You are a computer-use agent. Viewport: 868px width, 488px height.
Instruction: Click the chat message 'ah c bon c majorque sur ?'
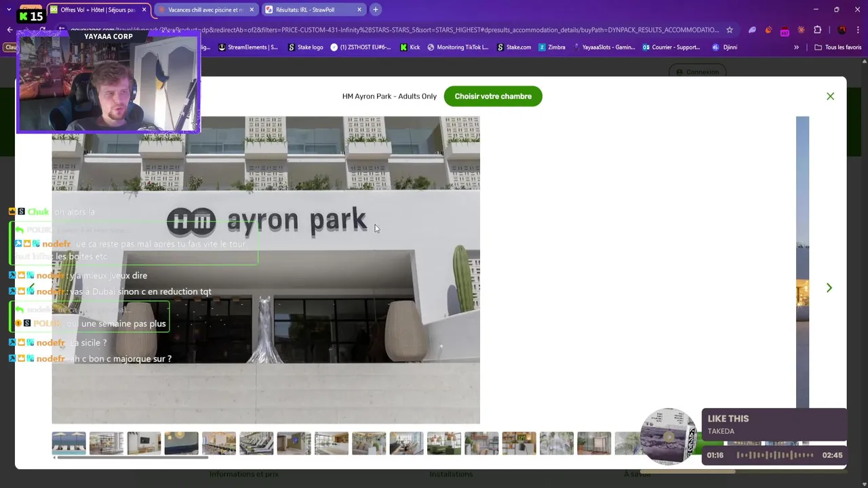121,359
